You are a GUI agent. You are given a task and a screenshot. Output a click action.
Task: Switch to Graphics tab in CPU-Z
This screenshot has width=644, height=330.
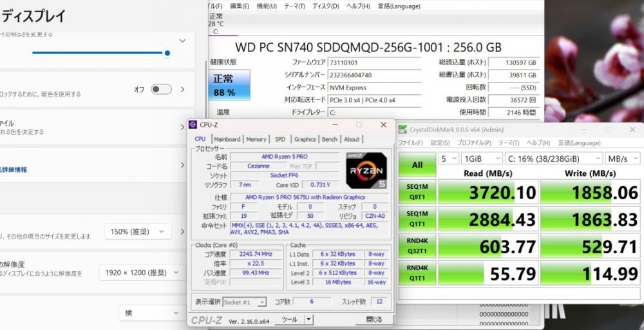tap(305, 139)
